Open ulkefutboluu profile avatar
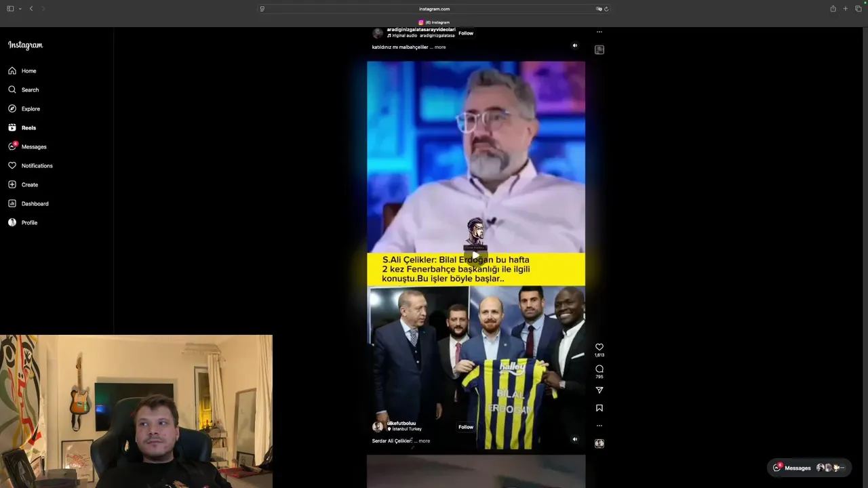The height and width of the screenshot is (488, 868). [x=378, y=426]
